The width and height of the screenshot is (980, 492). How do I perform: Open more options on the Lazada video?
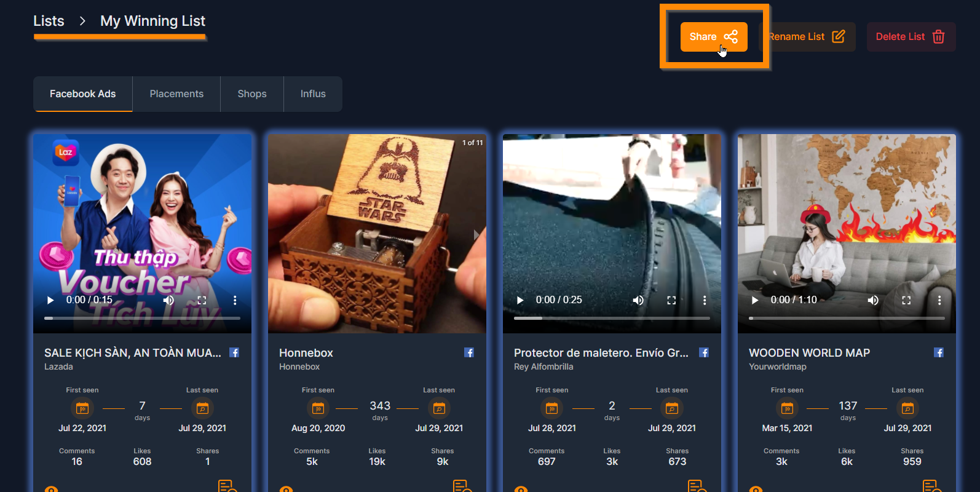pos(235,300)
